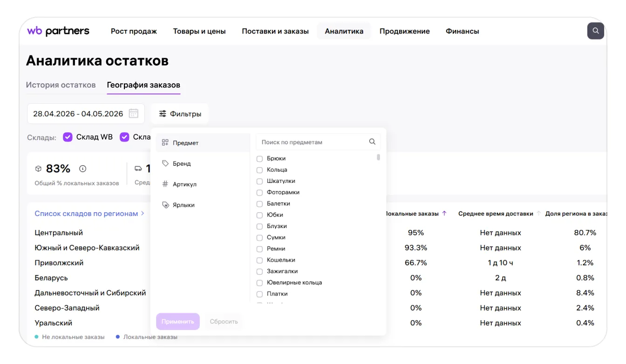Check the Брюки checkbox
This screenshot has height=364, width=626.
[x=260, y=159]
